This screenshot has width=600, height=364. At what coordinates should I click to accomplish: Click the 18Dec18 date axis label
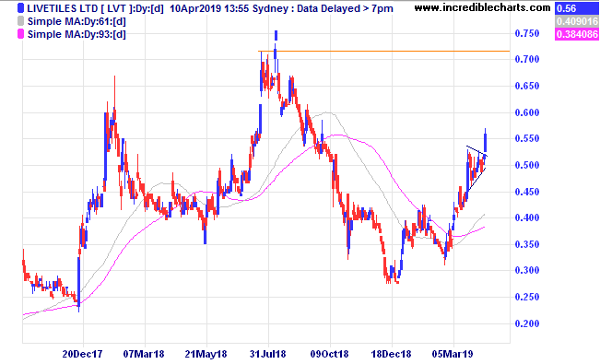pos(391,354)
